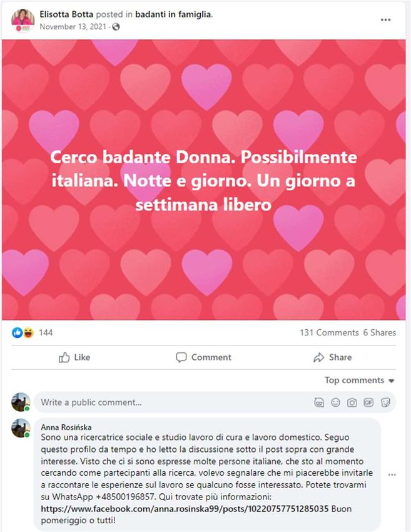Attach a photo using camera icon
411x532 pixels.
352,402
